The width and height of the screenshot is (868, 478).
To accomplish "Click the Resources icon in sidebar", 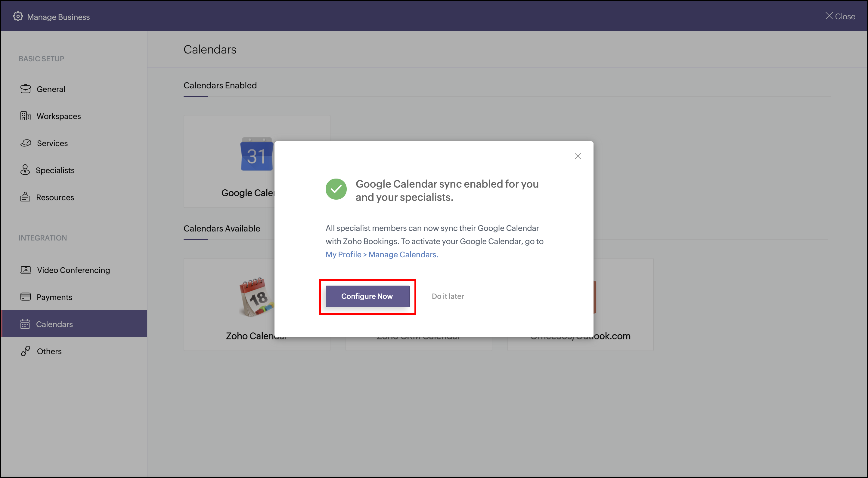I will pyautogui.click(x=25, y=197).
